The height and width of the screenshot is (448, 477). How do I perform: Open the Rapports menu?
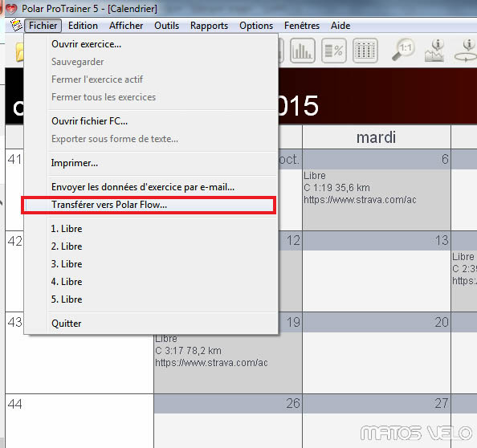pyautogui.click(x=209, y=26)
